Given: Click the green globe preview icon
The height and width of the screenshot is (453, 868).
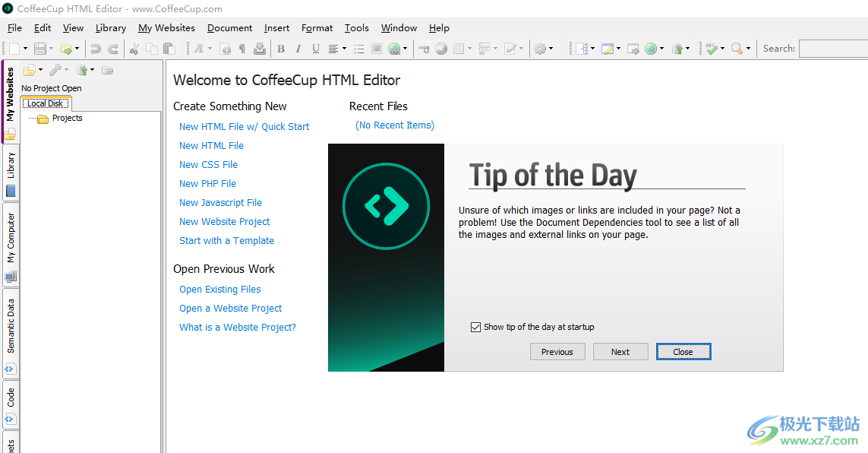Looking at the screenshot, I should (651, 49).
